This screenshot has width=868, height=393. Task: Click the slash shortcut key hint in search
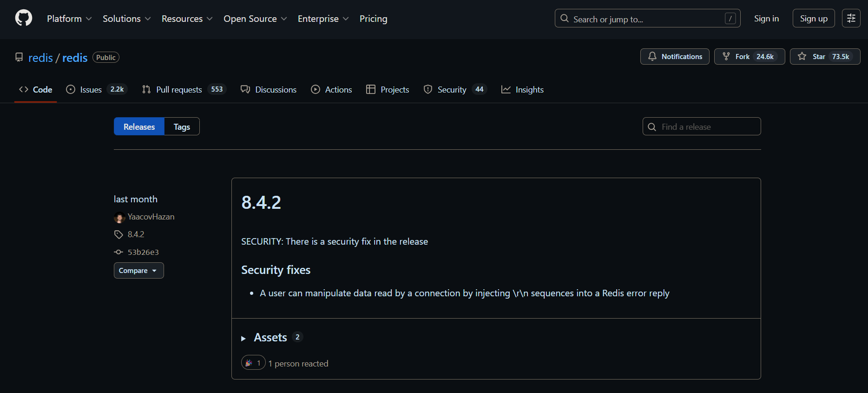(x=730, y=19)
